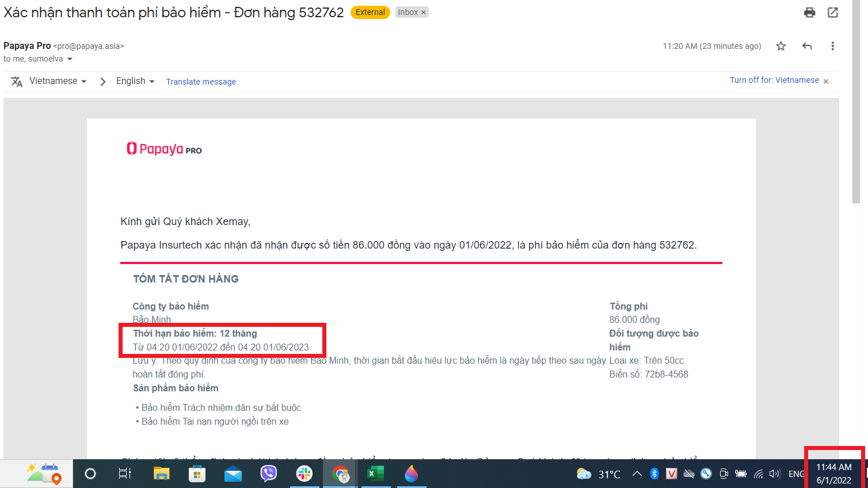The image size is (868, 488).
Task: Open File Explorer from the taskbar
Action: tap(161, 474)
